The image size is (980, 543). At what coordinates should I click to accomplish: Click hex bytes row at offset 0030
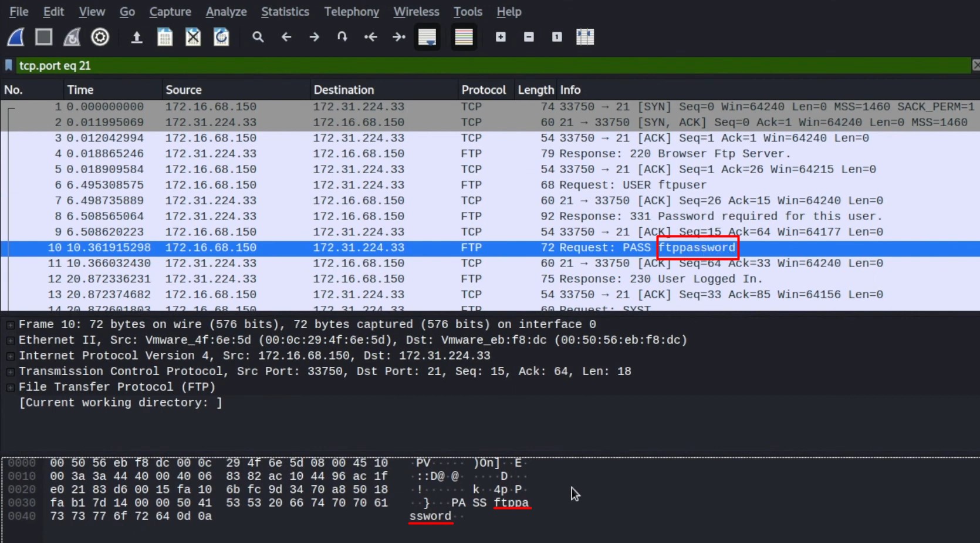click(x=219, y=503)
